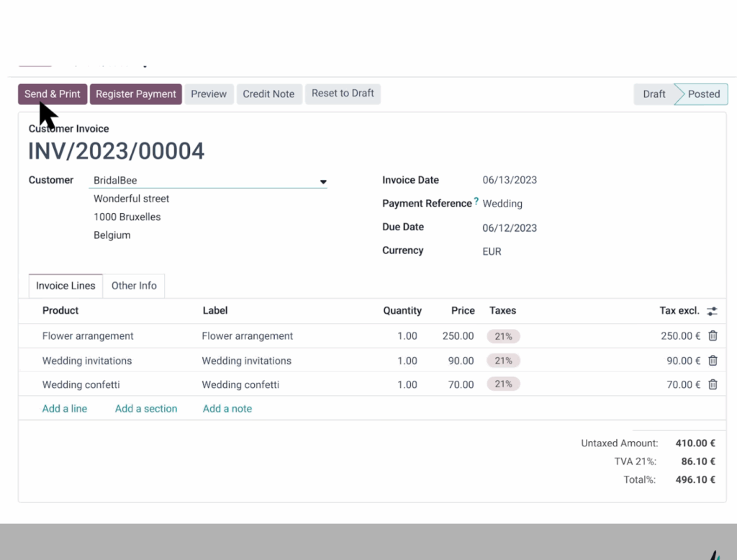Select 21% tax badge on Wedding confetti line
Viewport: 737px width, 560px height.
pyautogui.click(x=503, y=384)
